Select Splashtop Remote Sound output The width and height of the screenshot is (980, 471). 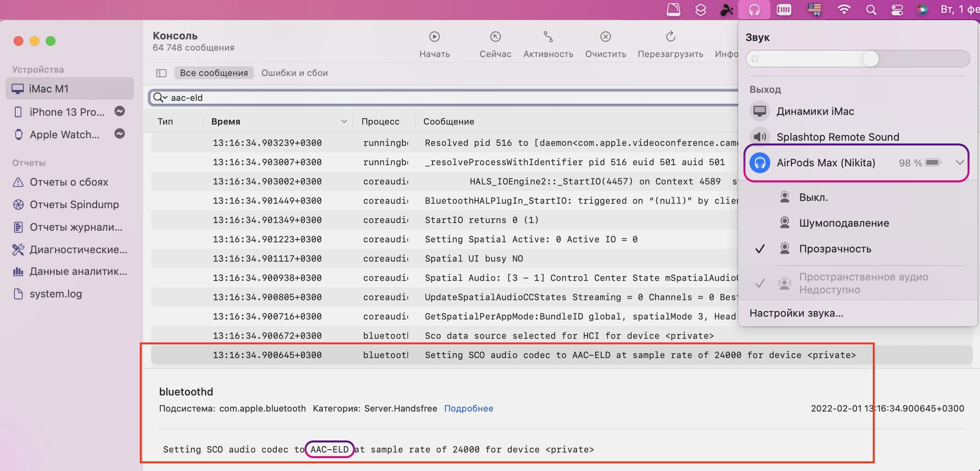(857, 137)
